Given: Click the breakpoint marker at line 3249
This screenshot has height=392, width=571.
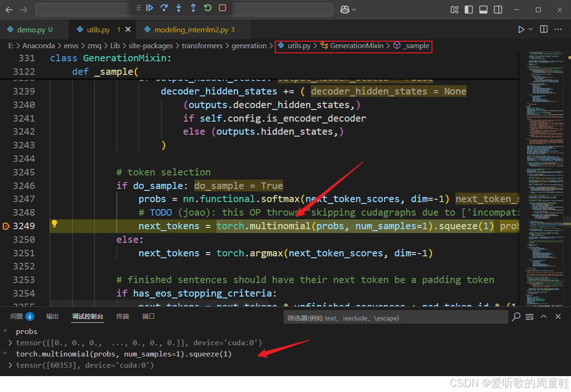Looking at the screenshot, I should (6, 226).
